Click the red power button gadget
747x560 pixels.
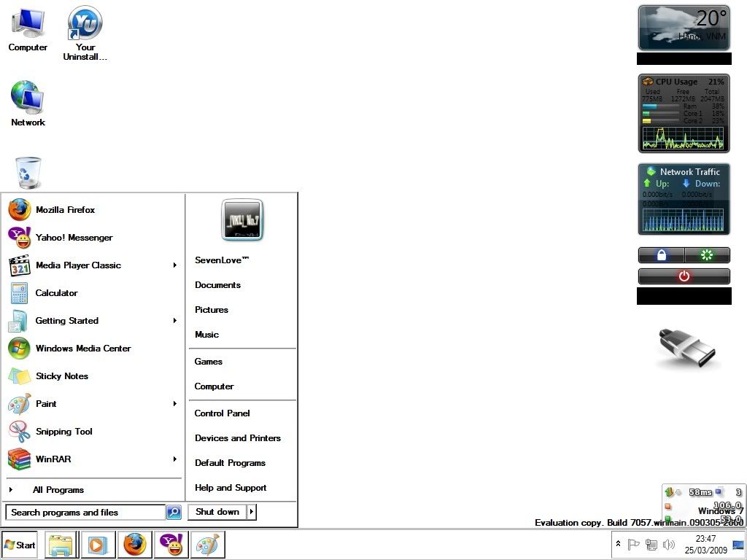(684, 276)
